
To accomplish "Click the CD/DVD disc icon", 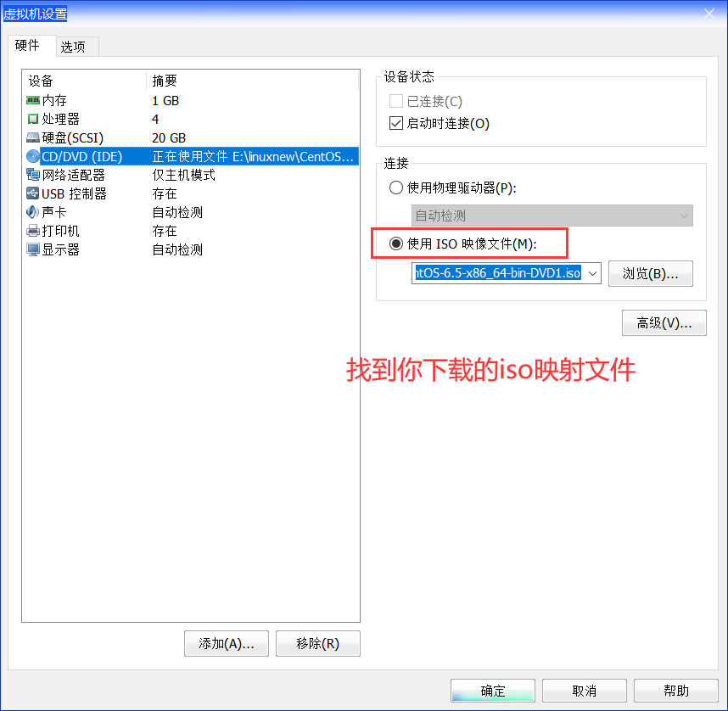I will tap(33, 156).
